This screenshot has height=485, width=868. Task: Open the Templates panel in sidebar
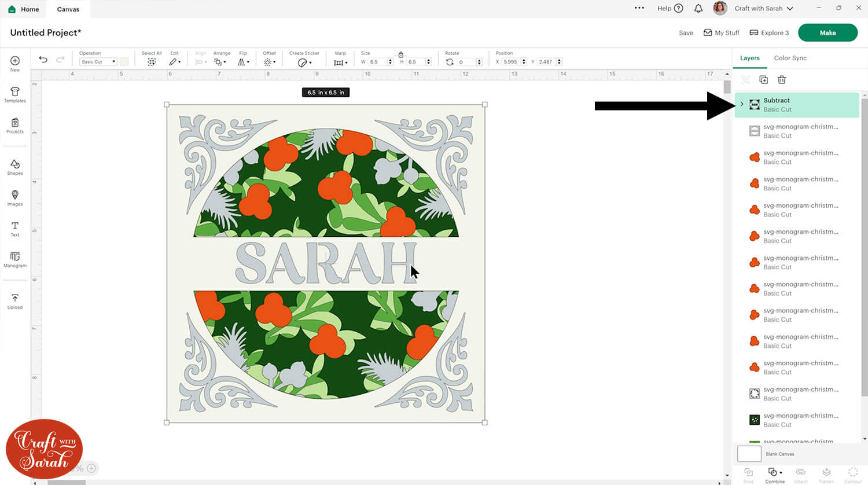15,94
